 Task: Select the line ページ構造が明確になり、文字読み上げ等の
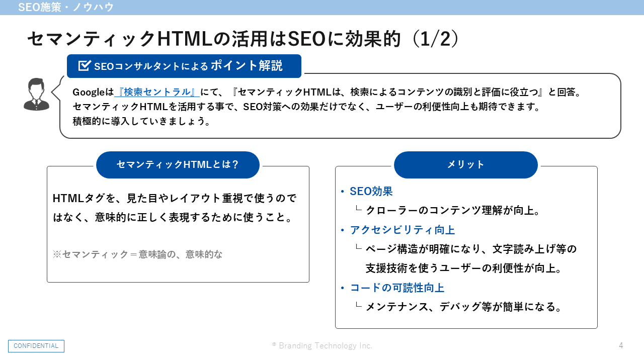pyautogui.click(x=471, y=249)
